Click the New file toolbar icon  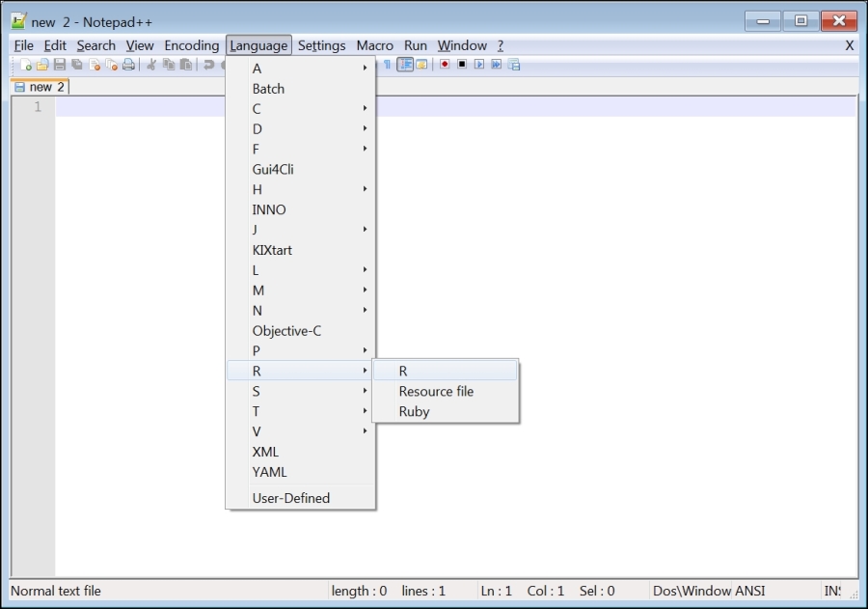(25, 65)
